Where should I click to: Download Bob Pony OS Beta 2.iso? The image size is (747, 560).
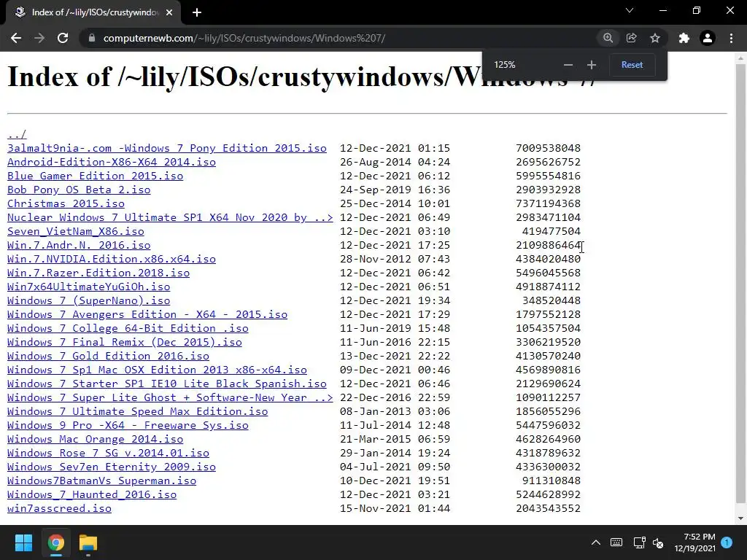pos(79,190)
